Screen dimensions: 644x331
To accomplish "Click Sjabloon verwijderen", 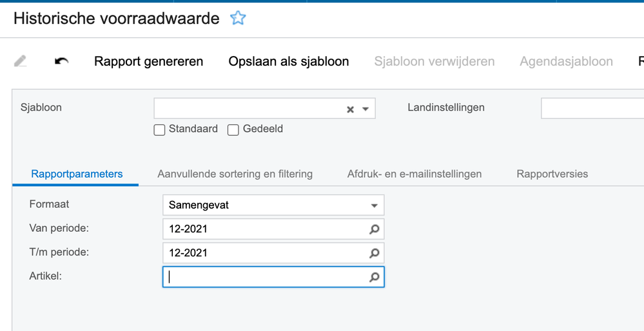I will coord(434,62).
